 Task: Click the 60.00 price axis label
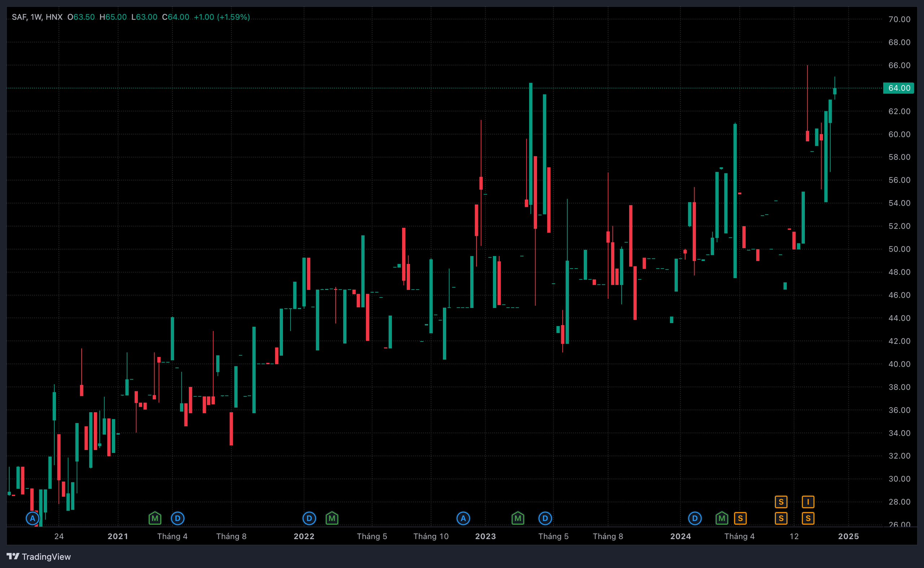(x=899, y=134)
